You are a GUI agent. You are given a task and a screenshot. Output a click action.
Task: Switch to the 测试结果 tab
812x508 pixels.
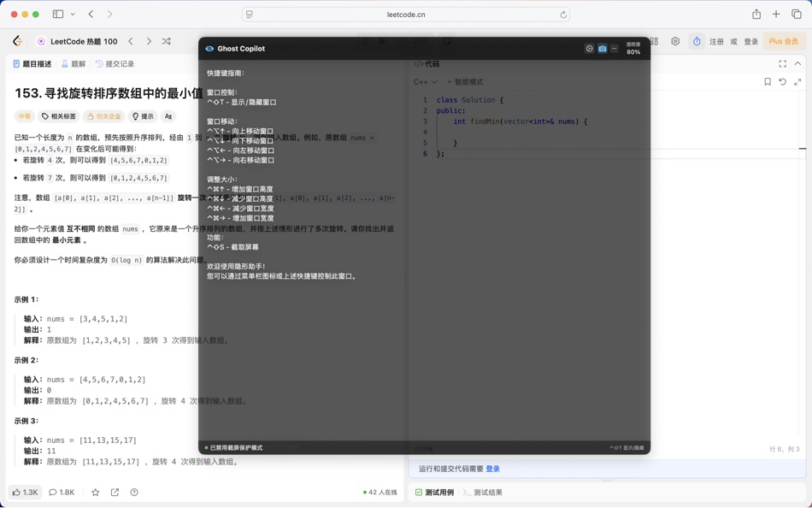(x=483, y=492)
